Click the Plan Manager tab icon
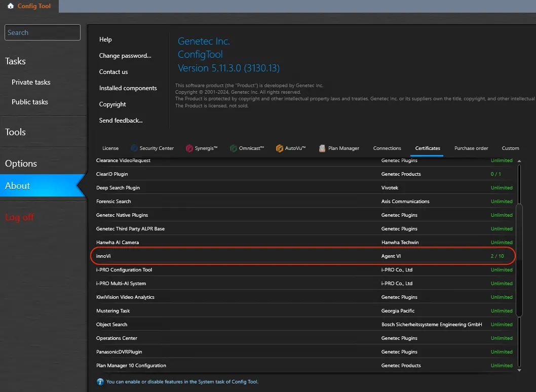This screenshot has width=536, height=392. click(322, 148)
